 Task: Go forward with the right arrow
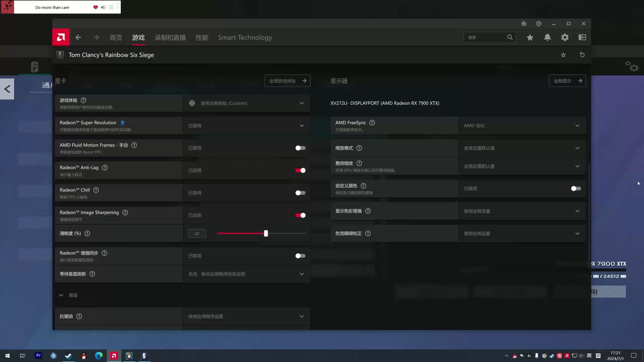[96, 37]
